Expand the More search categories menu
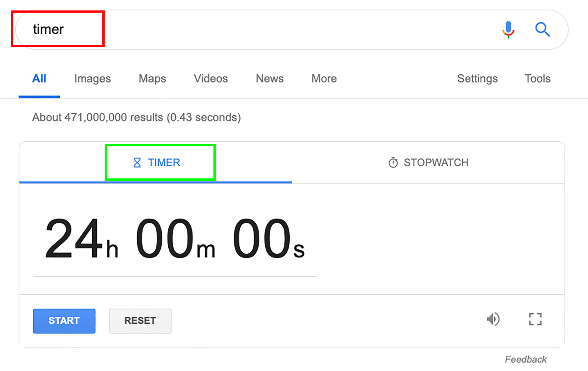Screen dimensions: 588x371 click(x=324, y=79)
